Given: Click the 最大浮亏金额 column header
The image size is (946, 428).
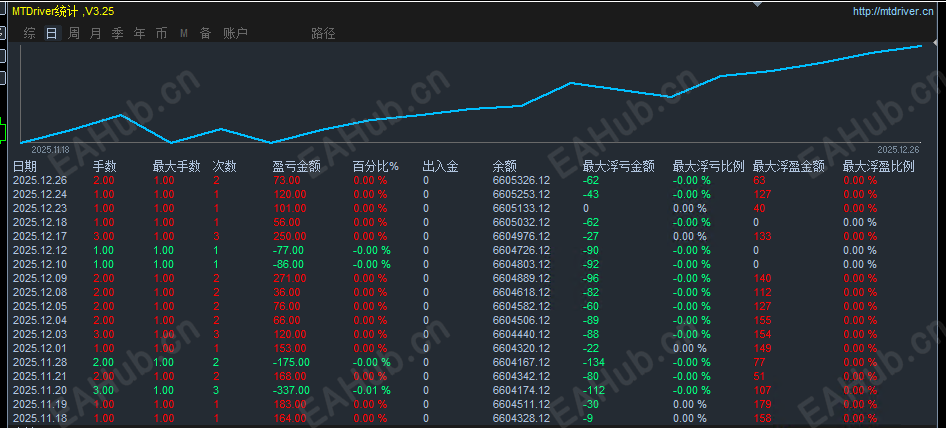Looking at the screenshot, I should point(618,167).
